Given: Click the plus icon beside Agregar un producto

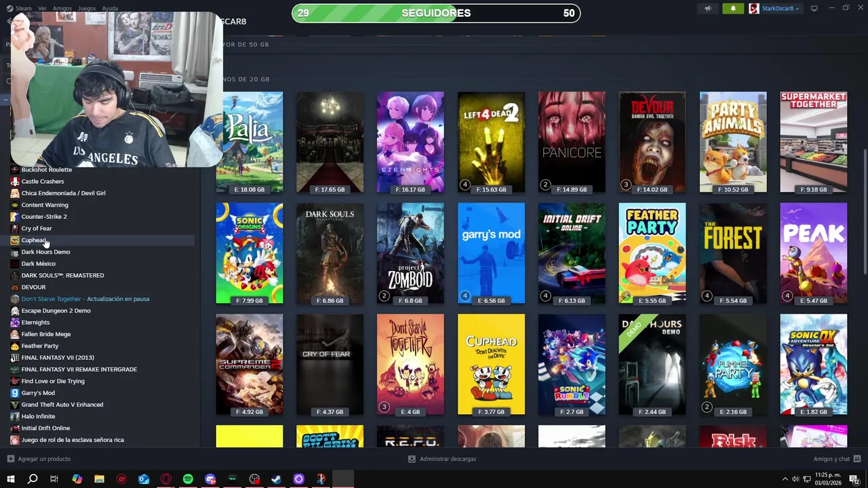Looking at the screenshot, I should [11, 459].
